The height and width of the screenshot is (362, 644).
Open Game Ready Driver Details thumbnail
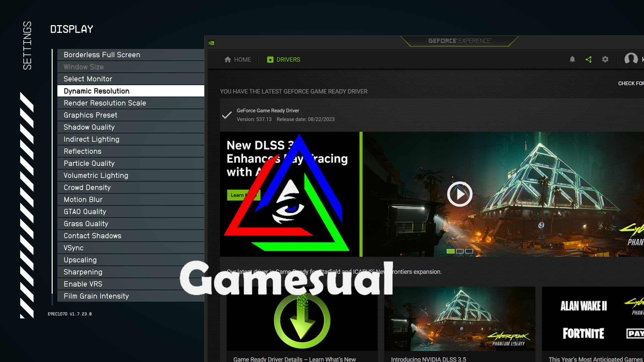pos(302,319)
